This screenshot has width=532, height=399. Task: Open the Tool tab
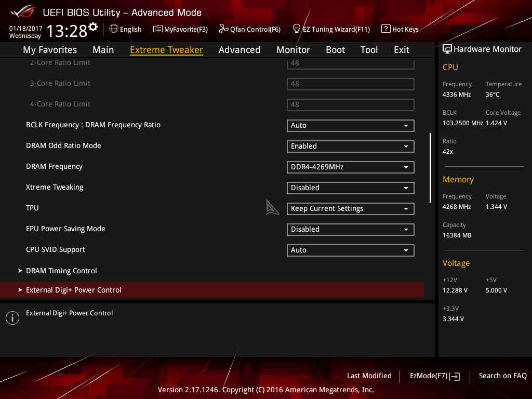pyautogui.click(x=369, y=50)
